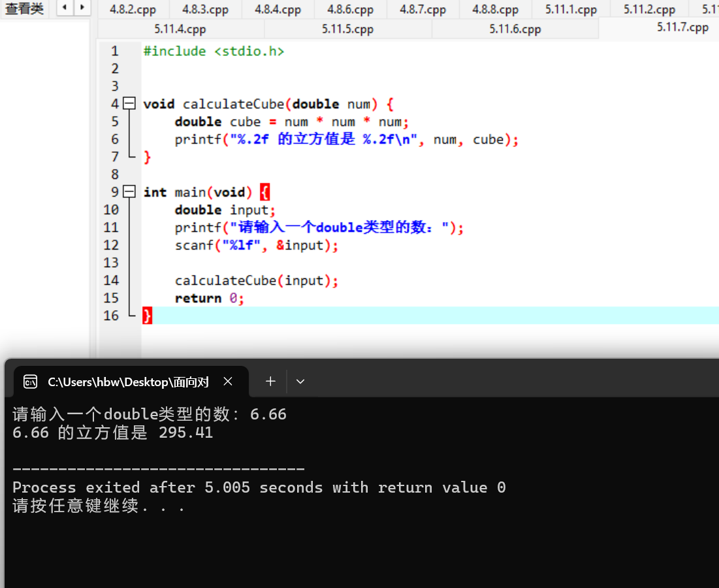
Task: Click 'double input;' code line
Action: 225,210
